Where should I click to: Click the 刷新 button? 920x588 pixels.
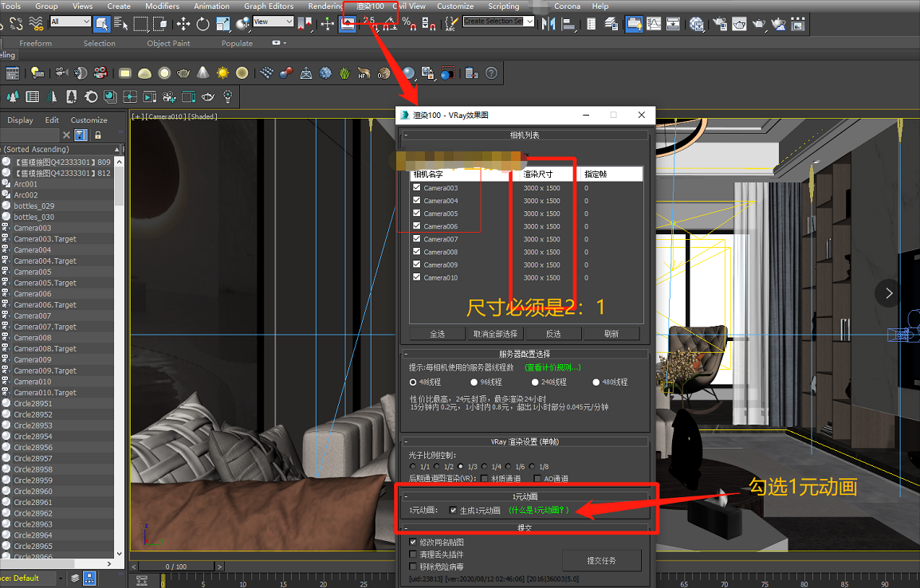coord(611,334)
